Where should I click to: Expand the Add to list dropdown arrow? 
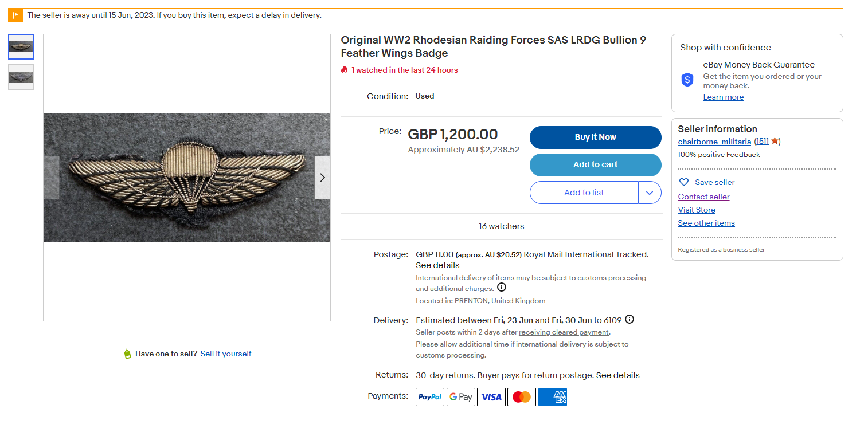[x=650, y=193]
